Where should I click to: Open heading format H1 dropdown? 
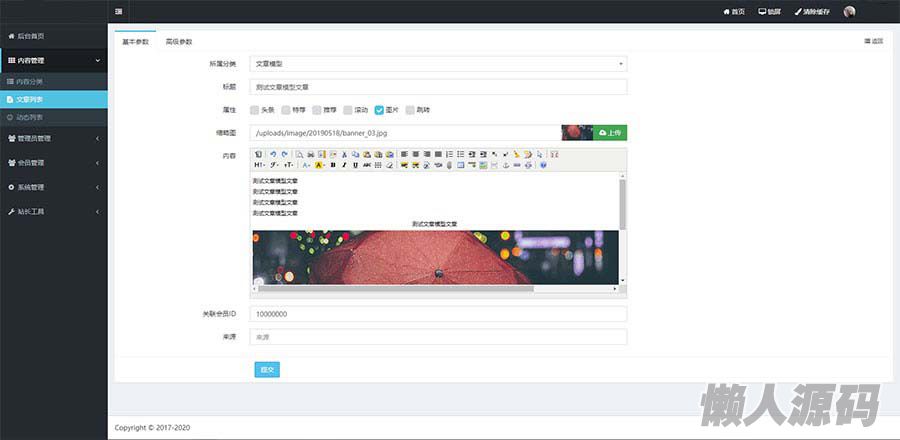[259, 165]
